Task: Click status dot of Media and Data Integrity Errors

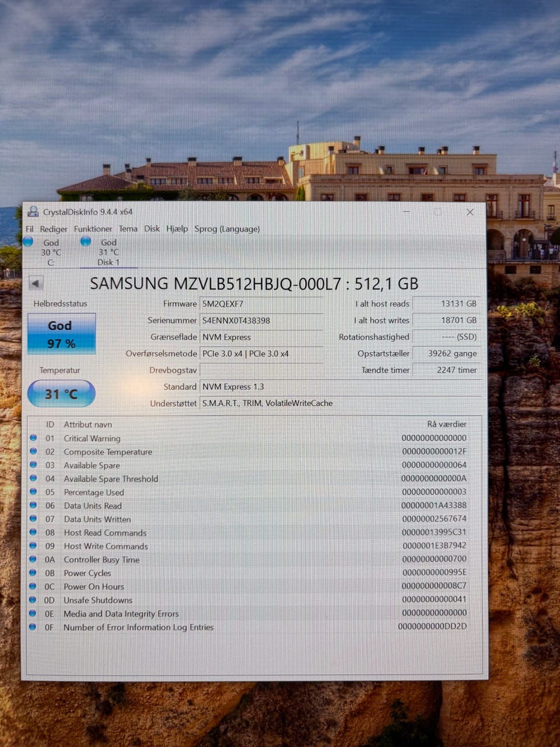Action: pyautogui.click(x=33, y=613)
